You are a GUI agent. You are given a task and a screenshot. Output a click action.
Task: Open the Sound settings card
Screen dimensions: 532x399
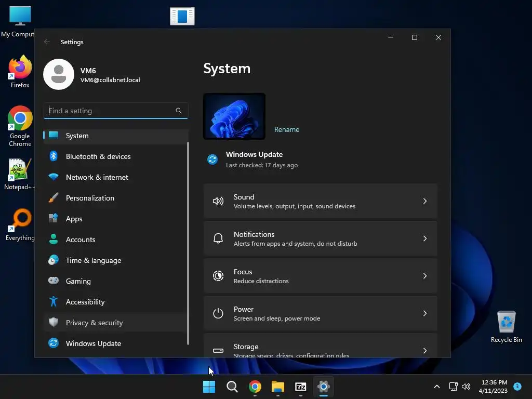(320, 201)
